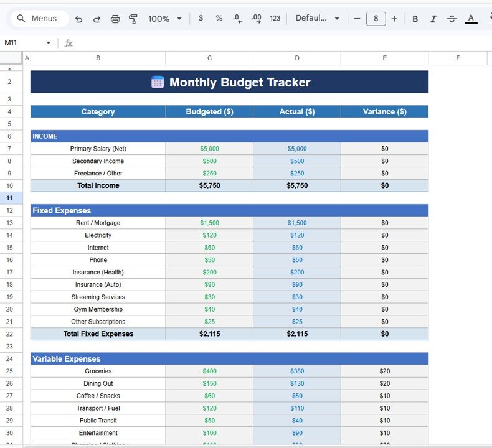Select column D header
The height and width of the screenshot is (448, 492).
point(297,58)
